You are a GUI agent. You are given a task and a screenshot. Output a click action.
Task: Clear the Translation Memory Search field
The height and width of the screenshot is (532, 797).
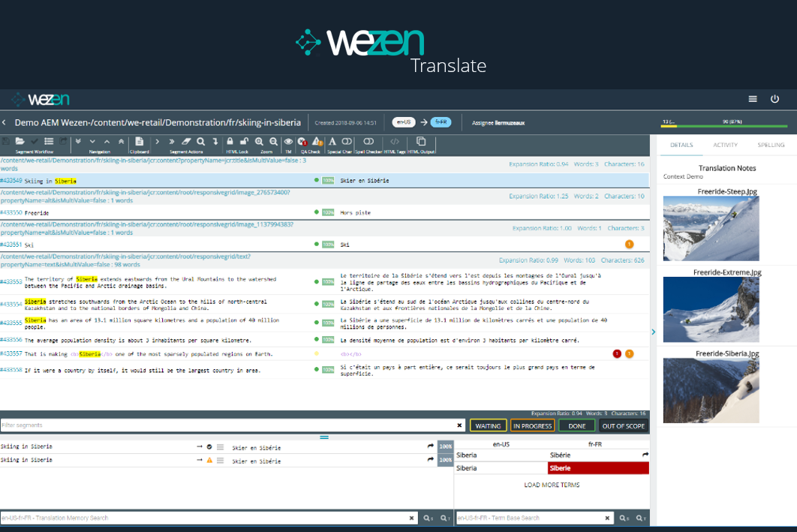412,518
